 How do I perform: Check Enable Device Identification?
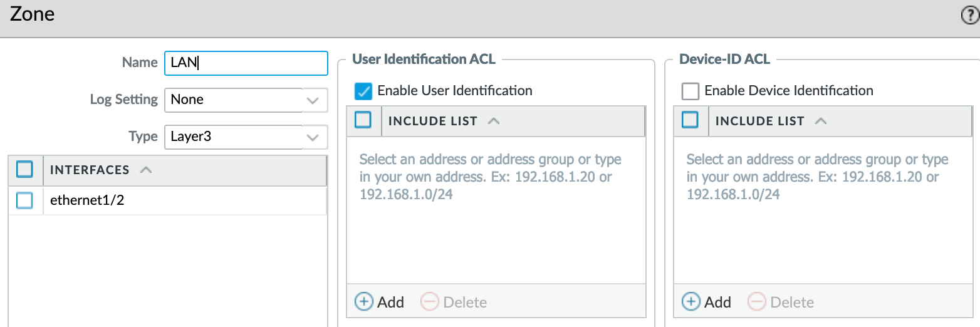click(691, 91)
